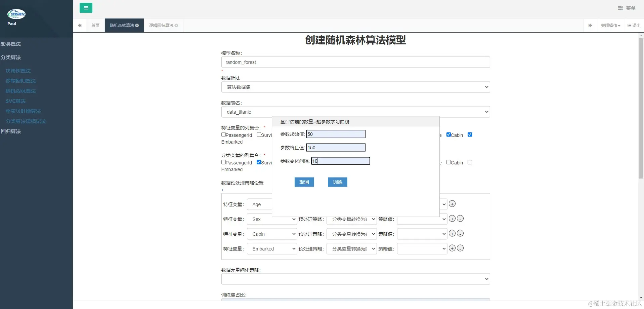Uncheck Embarked in 特征变量的列集合
The image size is (644, 309).
(470, 134)
